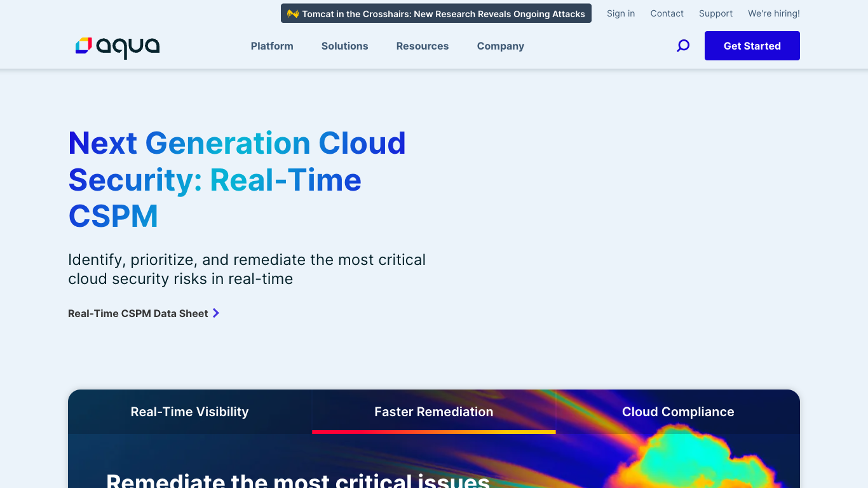The width and height of the screenshot is (868, 488).
Task: Open the Support link
Action: (715, 13)
